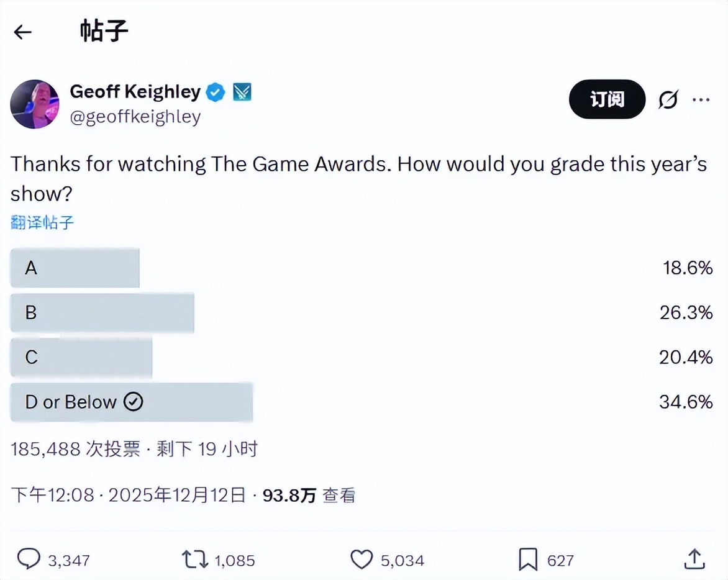
Task: Click the reply comment bubble icon
Action: coord(29,560)
